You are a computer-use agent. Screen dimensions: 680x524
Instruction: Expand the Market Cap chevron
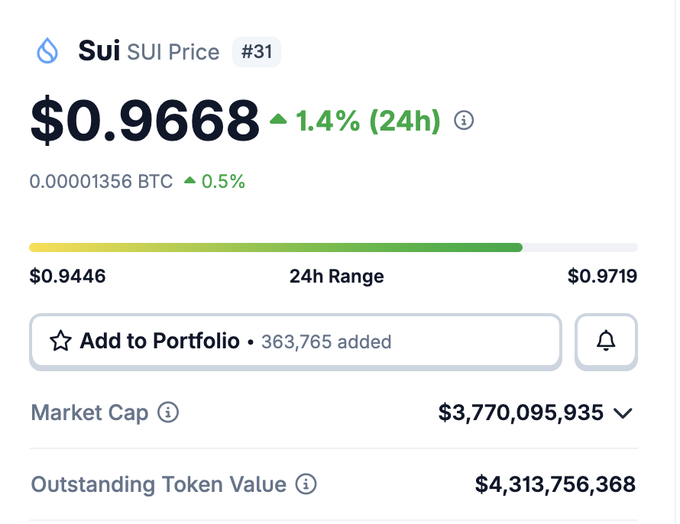coord(623,413)
